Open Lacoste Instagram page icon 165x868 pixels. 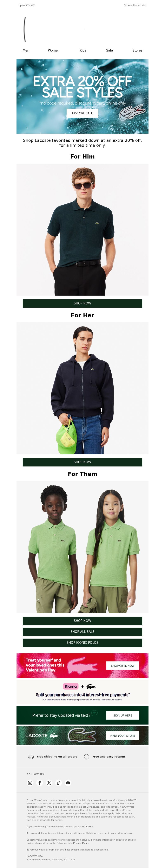[30, 783]
